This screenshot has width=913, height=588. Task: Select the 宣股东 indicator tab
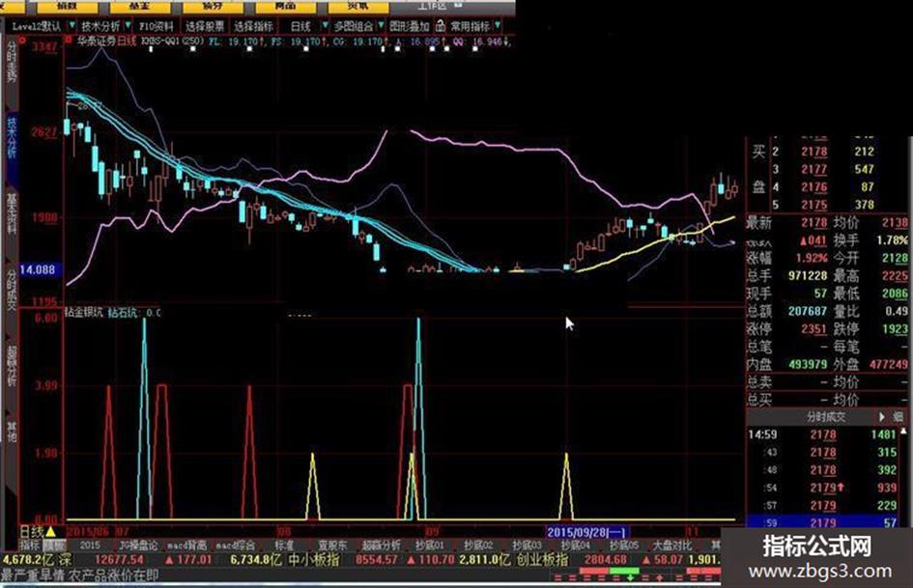(x=332, y=546)
